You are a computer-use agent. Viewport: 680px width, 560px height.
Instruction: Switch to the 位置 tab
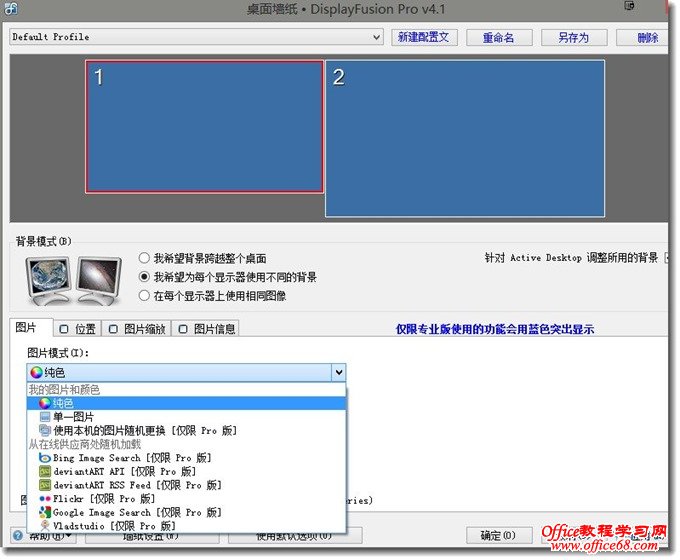(78, 329)
